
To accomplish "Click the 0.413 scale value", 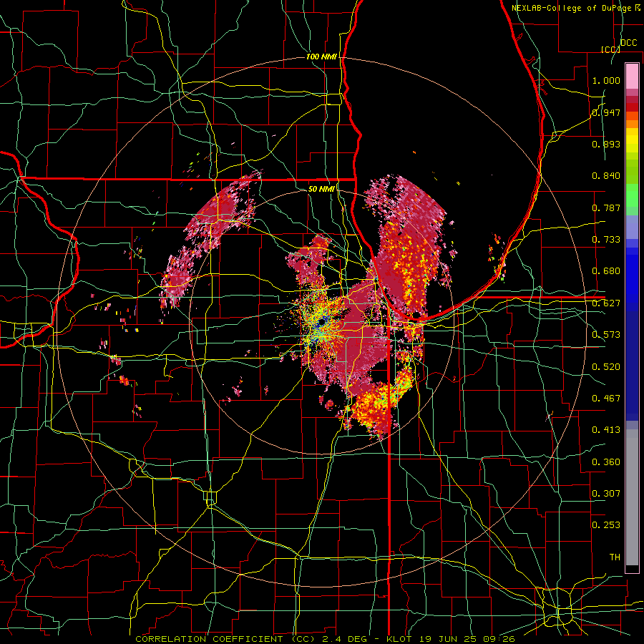I will pos(606,430).
